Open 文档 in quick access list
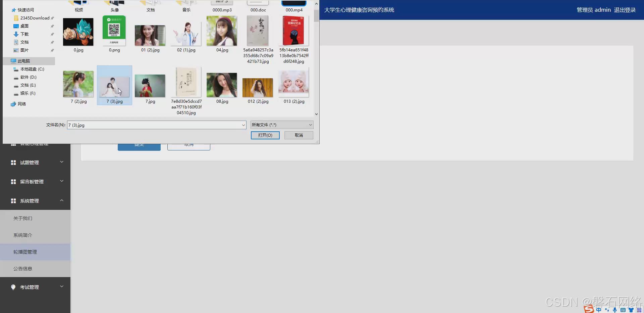644x313 pixels. pos(24,42)
